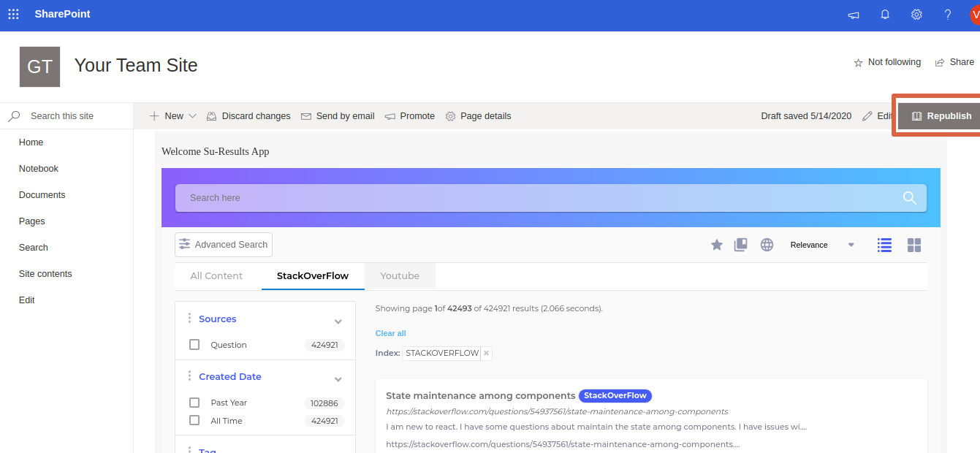Collapse the Sources facet section
Viewport: 980px width, 453px height.
tap(338, 321)
